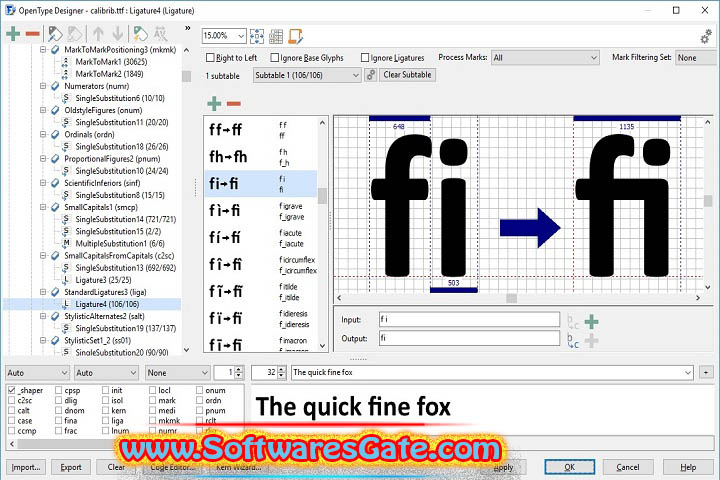The width and height of the screenshot is (720, 480).
Task: Enable the onum feature checkbox
Action: click(x=199, y=390)
